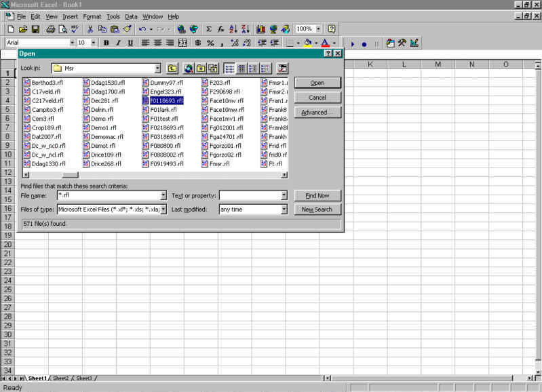Screen dimensions: 542x392
Task: Open the font size dropdown
Action: [x=94, y=43]
